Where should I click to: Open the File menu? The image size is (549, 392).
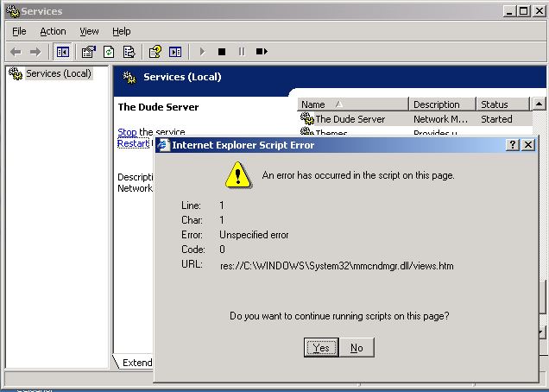19,32
